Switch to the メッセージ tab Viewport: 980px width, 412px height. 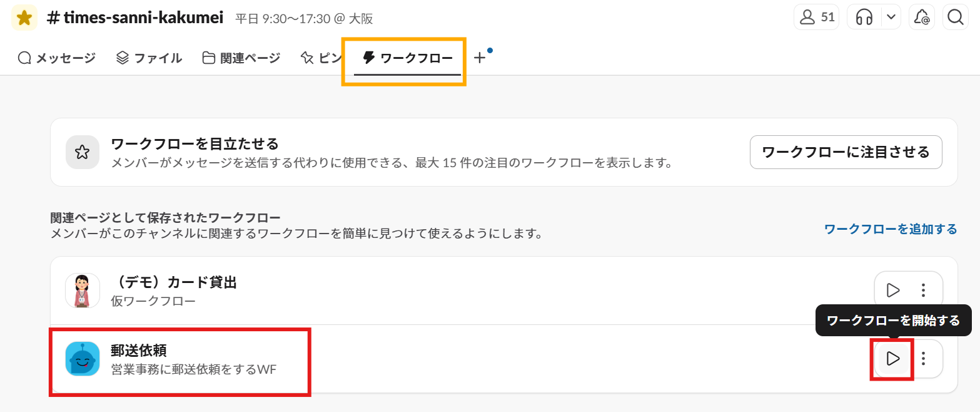tap(57, 58)
